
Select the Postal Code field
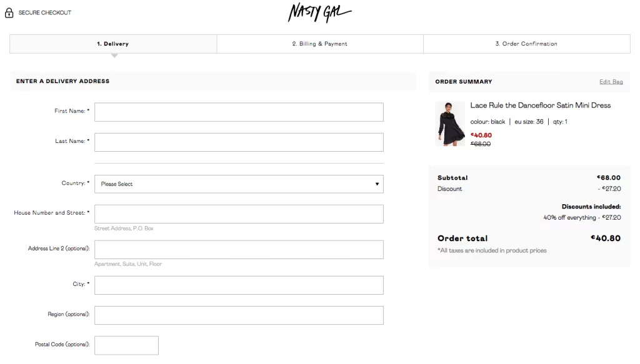[x=126, y=345]
